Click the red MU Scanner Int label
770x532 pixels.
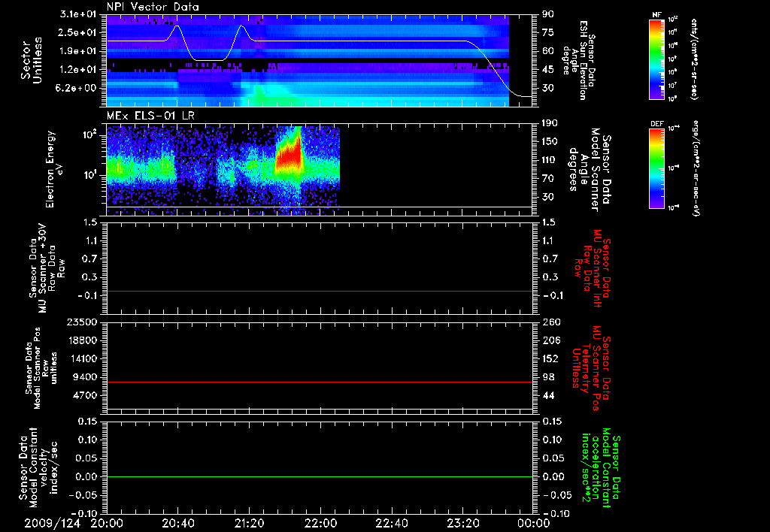592,268
